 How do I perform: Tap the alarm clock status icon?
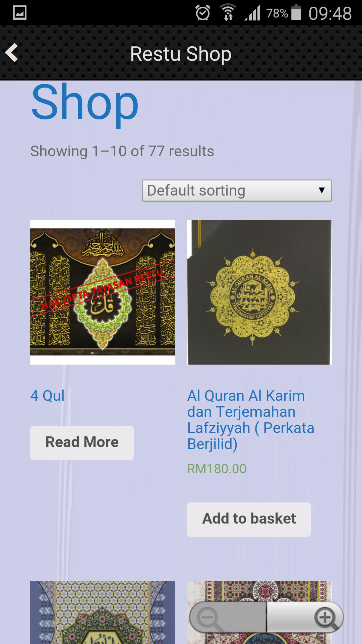click(x=203, y=13)
